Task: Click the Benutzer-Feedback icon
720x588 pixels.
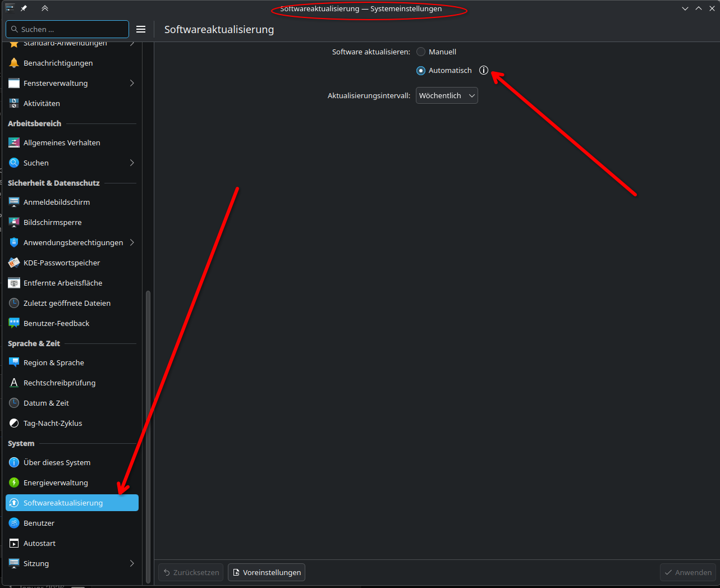Action: pos(14,323)
